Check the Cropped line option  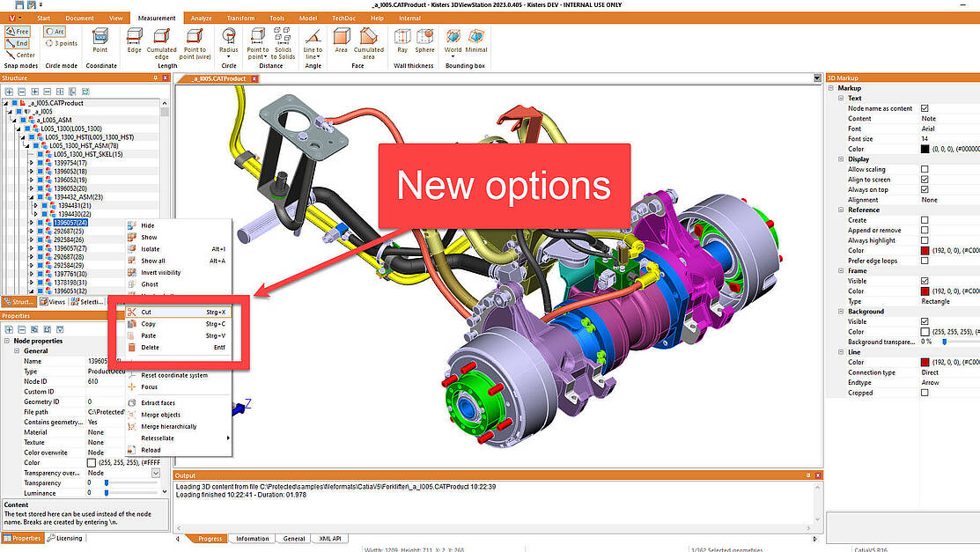[925, 393]
